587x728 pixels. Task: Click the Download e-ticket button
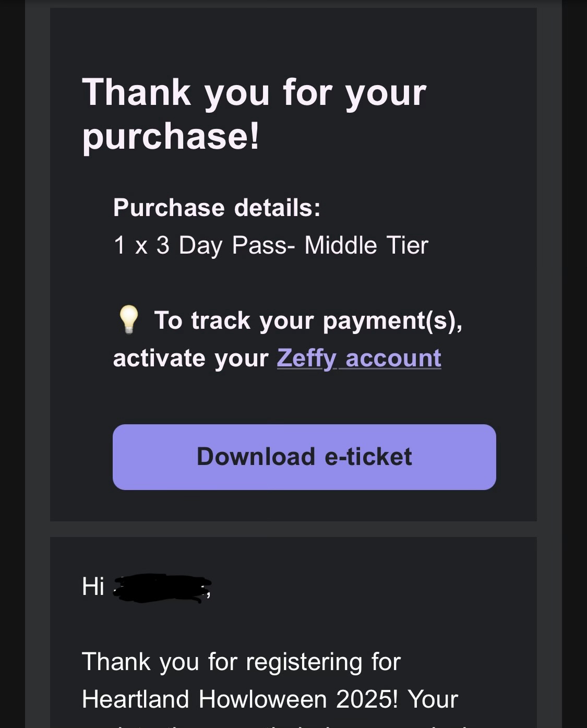(x=304, y=457)
